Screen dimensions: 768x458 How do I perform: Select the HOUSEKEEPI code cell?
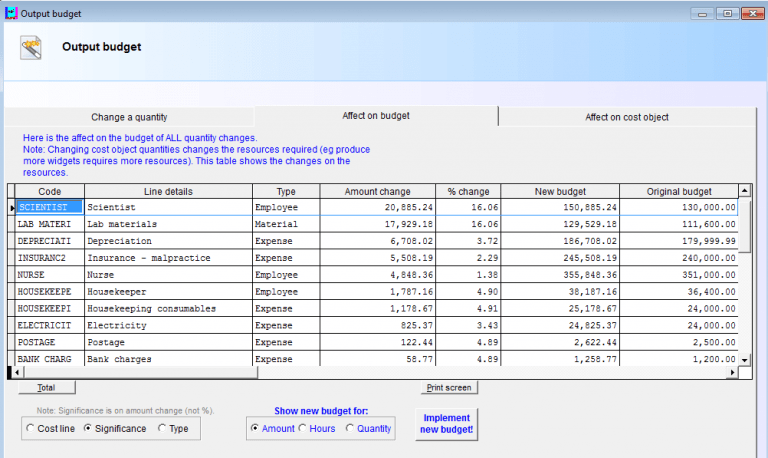49,309
